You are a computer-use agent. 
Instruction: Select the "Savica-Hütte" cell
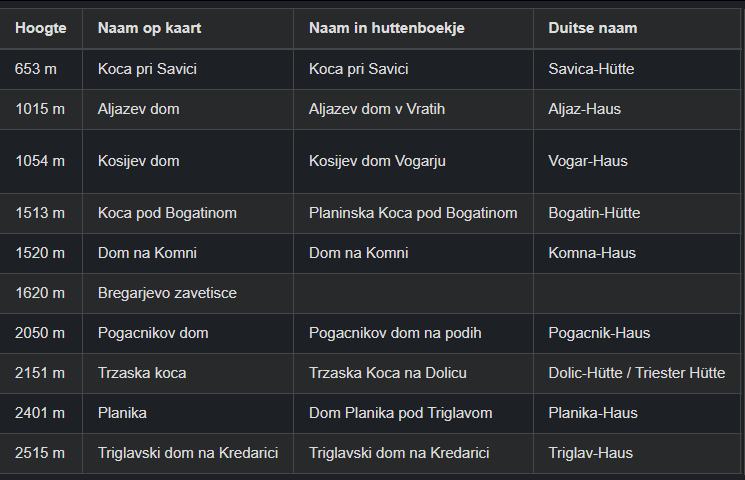point(591,69)
